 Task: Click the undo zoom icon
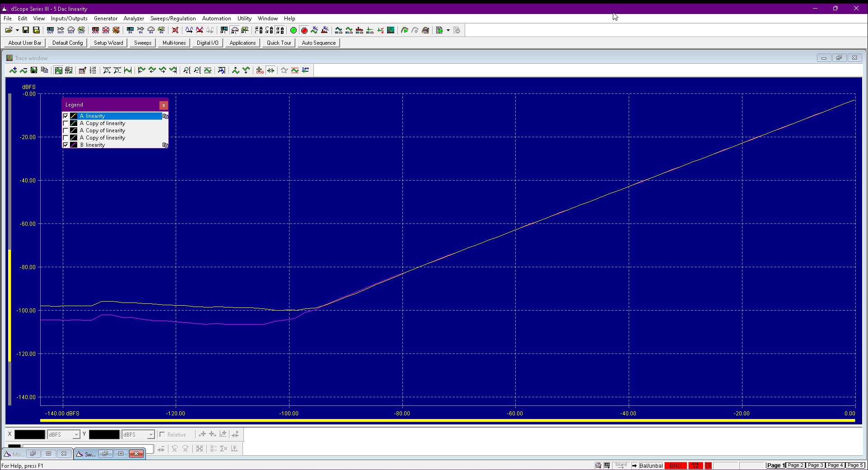222,70
